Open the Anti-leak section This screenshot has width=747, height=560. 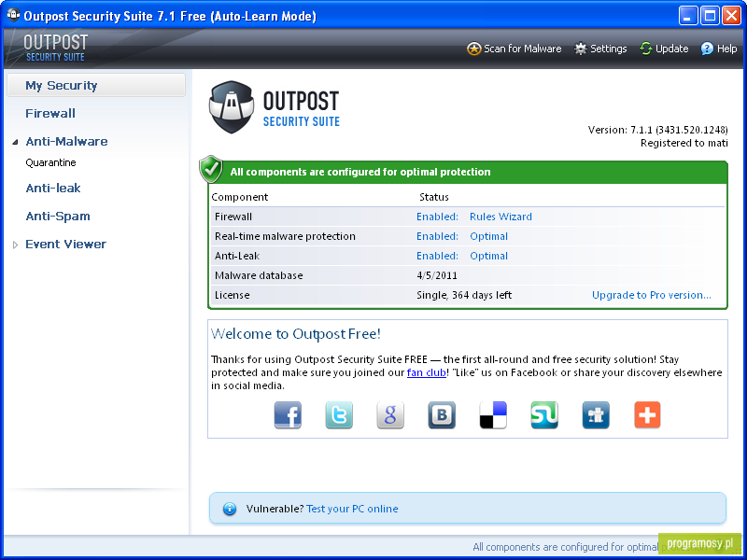coord(53,189)
